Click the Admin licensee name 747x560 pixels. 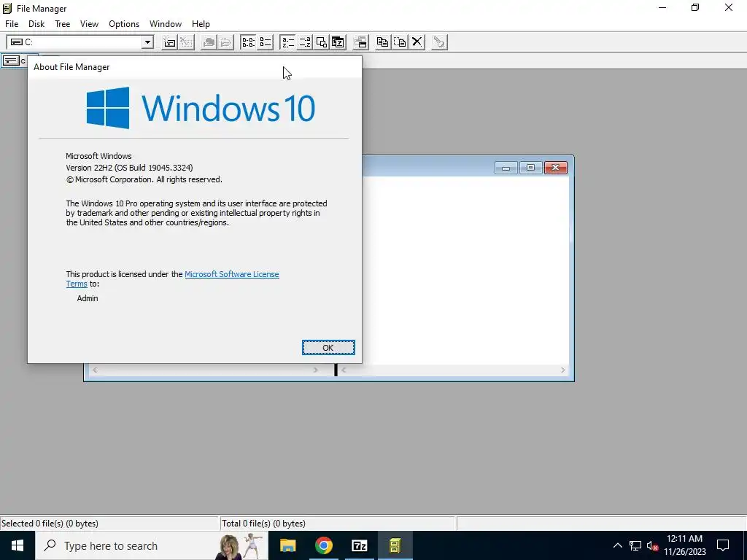88,298
